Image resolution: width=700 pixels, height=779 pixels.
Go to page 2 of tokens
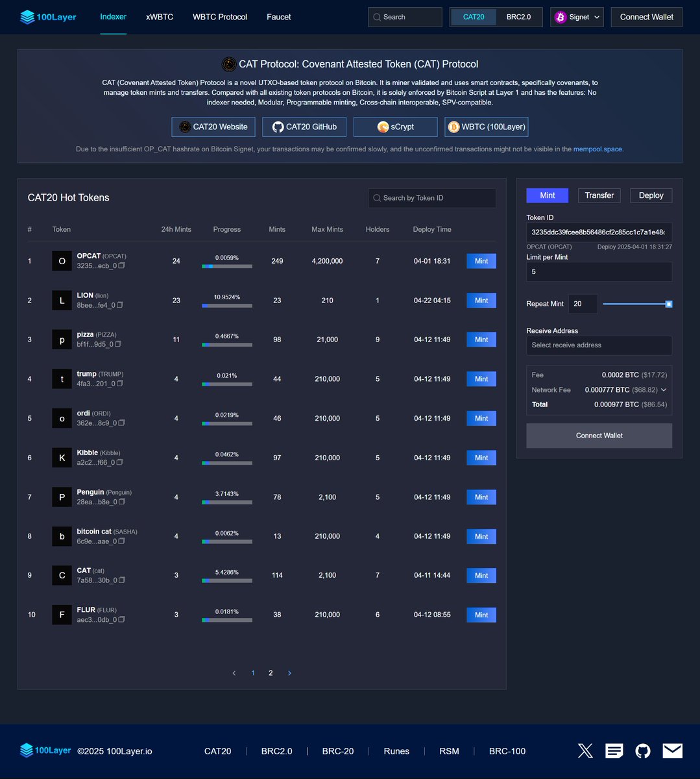271,673
